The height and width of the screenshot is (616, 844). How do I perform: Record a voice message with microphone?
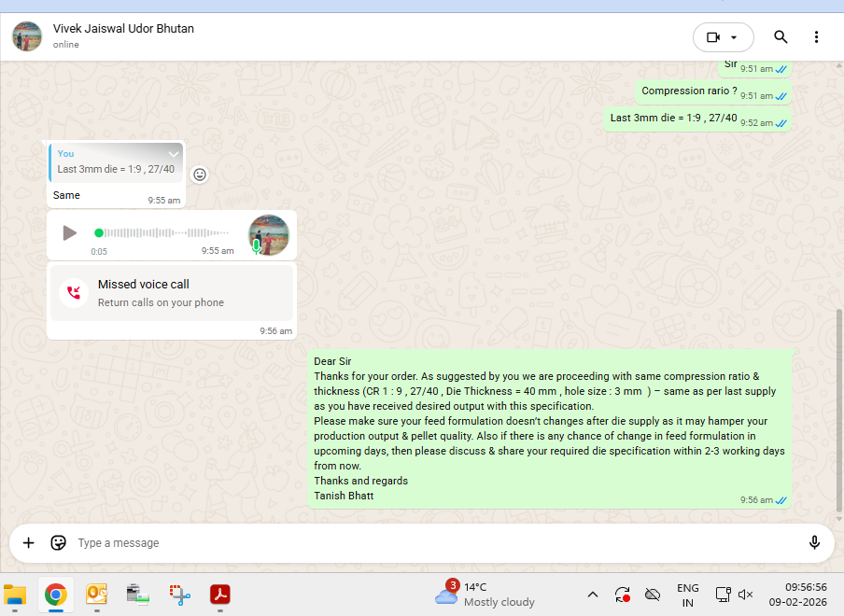coord(814,542)
